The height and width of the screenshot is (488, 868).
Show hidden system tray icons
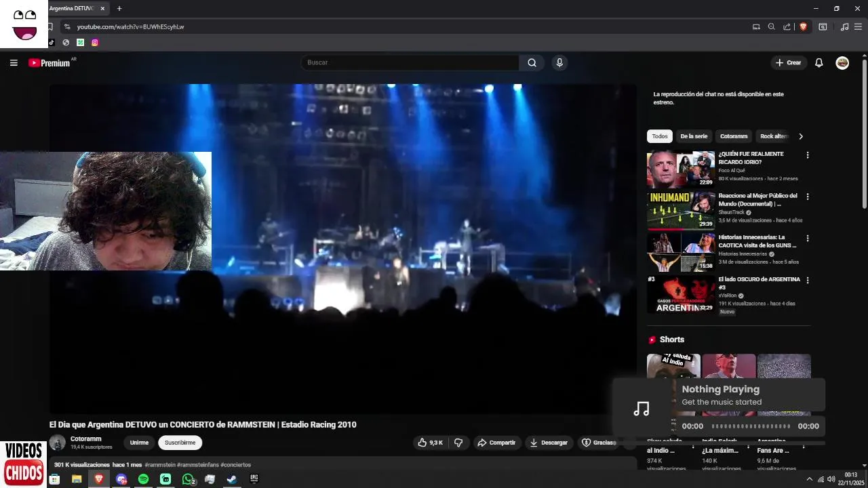click(809, 479)
